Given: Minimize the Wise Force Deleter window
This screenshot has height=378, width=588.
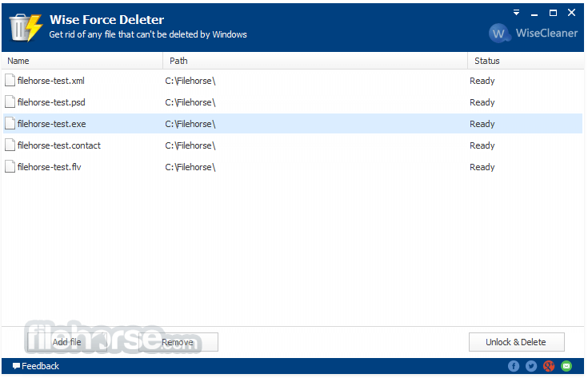Looking at the screenshot, I should click(534, 14).
